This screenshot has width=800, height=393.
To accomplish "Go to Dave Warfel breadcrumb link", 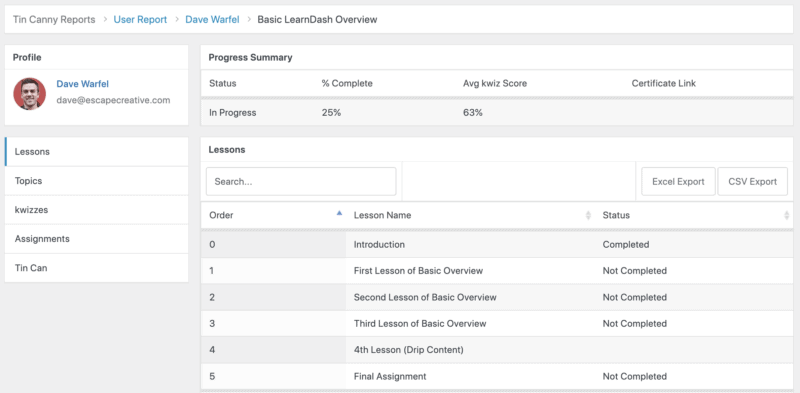I will (212, 19).
